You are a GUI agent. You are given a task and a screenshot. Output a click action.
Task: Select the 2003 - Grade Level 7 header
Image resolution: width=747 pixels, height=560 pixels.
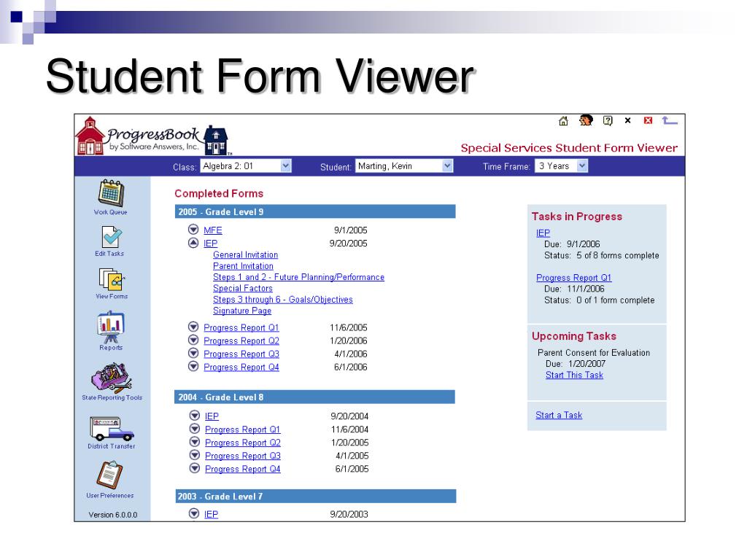click(x=315, y=496)
